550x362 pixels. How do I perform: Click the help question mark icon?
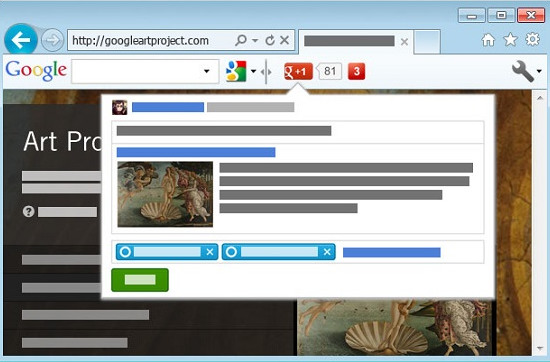pos(29,212)
